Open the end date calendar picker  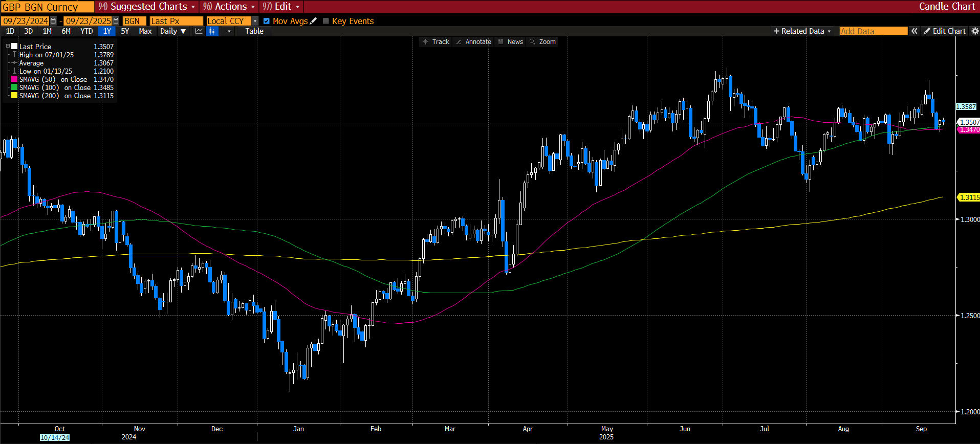tap(116, 21)
